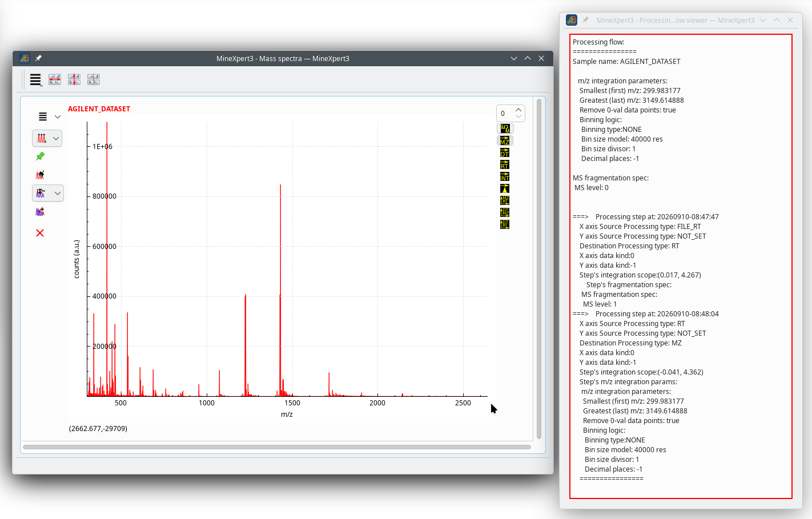The image size is (812, 519).
Task: Select integrate to INT icon
Action: click(x=505, y=177)
